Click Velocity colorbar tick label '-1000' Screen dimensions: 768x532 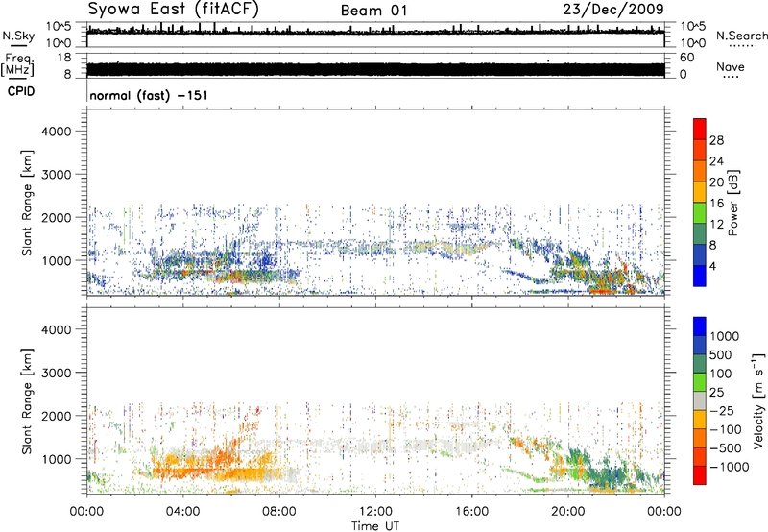click(729, 467)
